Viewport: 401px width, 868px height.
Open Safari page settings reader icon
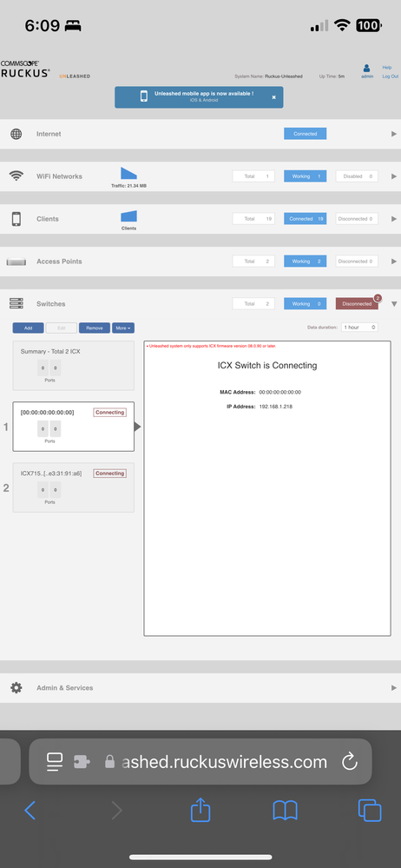[x=55, y=762]
